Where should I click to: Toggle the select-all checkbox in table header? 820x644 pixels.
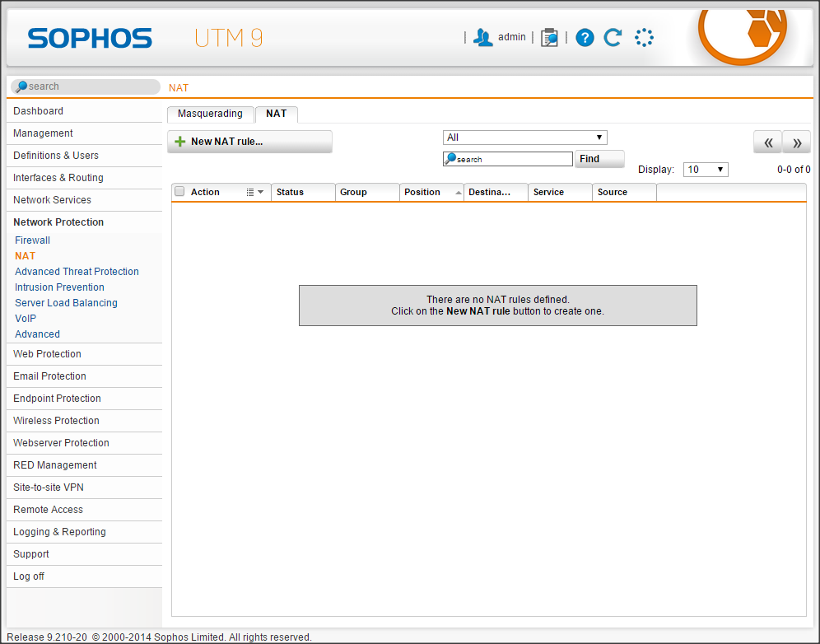tap(179, 192)
